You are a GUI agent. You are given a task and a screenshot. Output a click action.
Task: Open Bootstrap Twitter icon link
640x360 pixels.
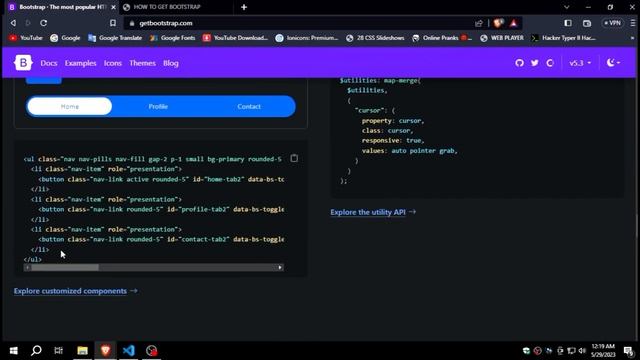pos(535,63)
